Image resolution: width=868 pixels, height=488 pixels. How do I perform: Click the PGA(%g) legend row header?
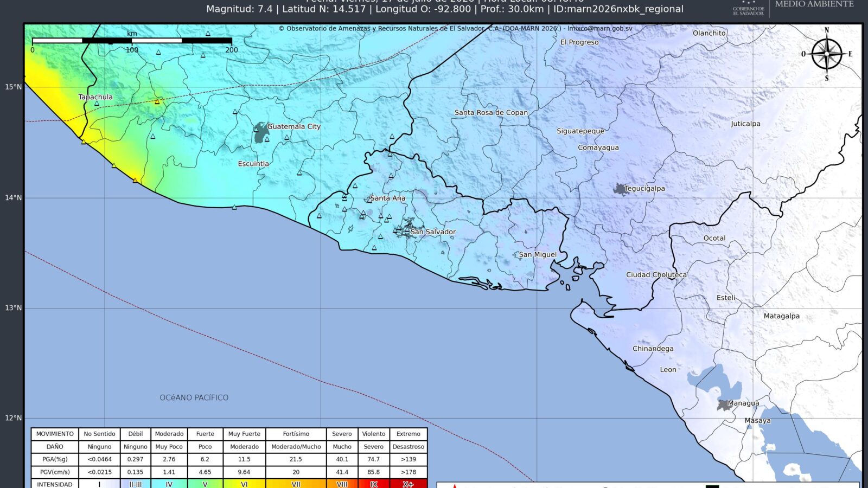55,459
